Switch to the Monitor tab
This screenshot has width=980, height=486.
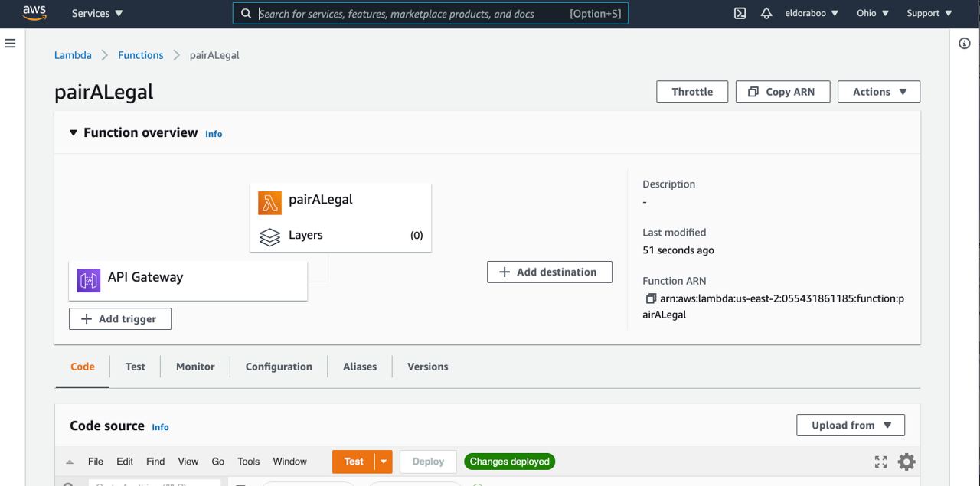pos(195,367)
